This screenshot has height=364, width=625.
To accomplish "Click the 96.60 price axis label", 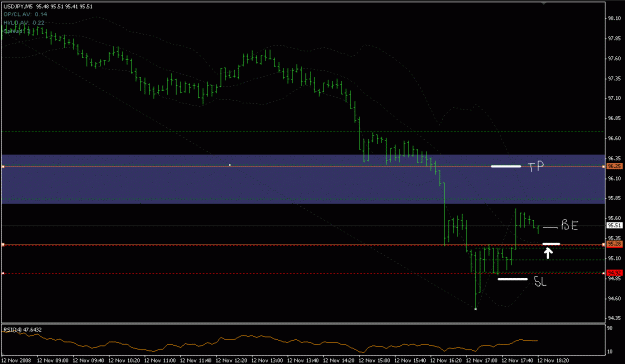I will click(614, 138).
